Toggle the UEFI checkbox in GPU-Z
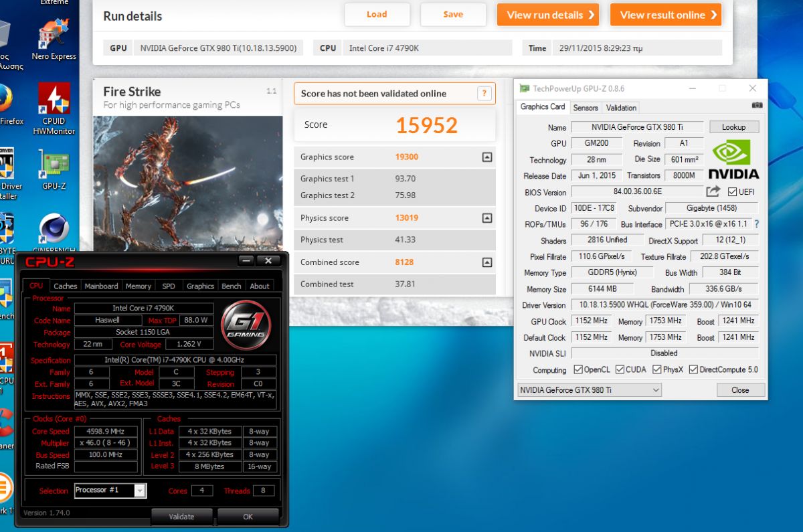 pyautogui.click(x=732, y=192)
